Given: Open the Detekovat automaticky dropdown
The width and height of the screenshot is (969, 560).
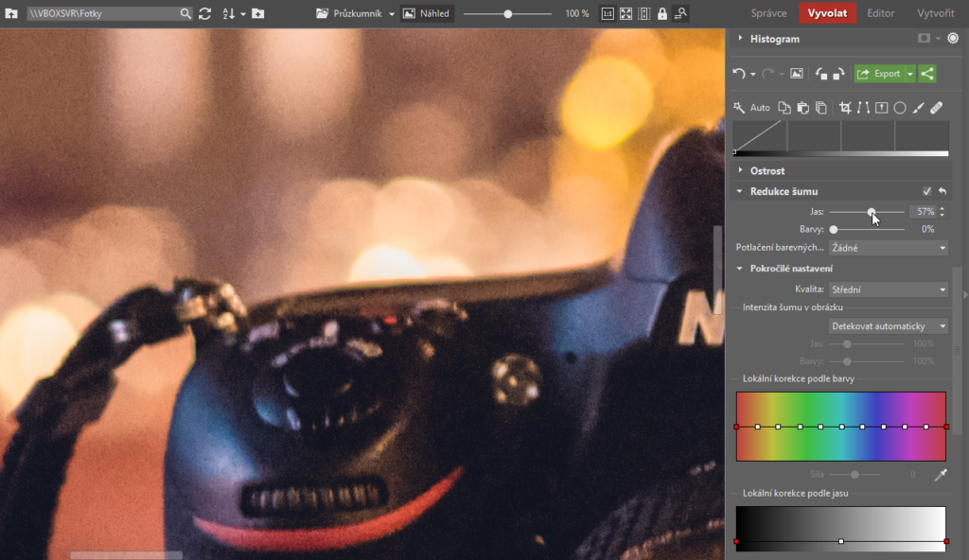Looking at the screenshot, I should click(888, 325).
